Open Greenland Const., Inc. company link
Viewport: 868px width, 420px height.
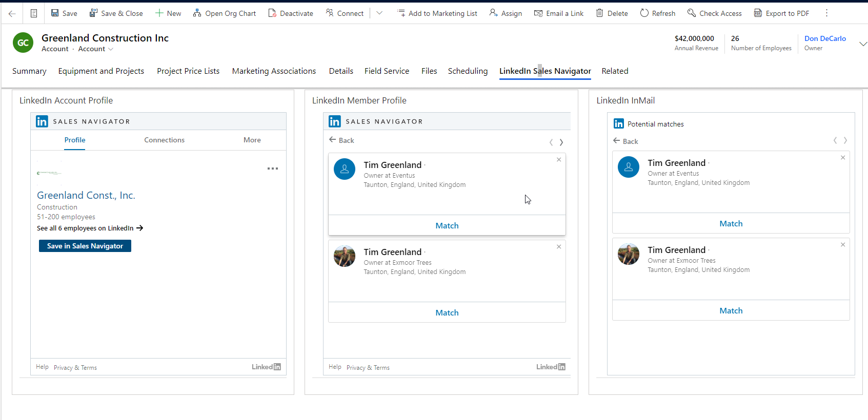pyautogui.click(x=86, y=195)
